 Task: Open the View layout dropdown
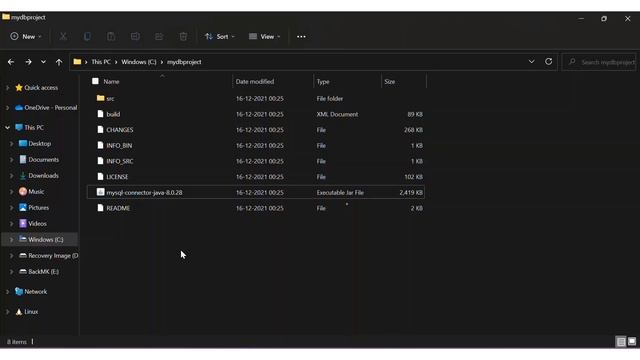pos(264,37)
